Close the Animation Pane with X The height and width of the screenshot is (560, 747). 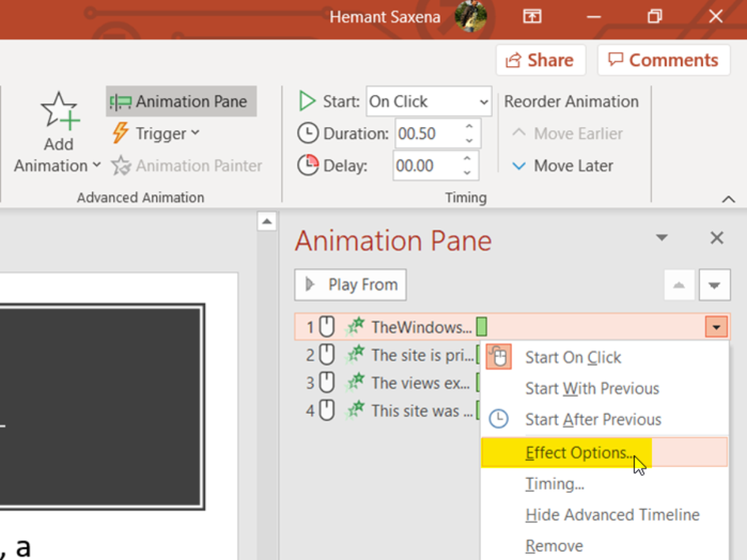(717, 238)
